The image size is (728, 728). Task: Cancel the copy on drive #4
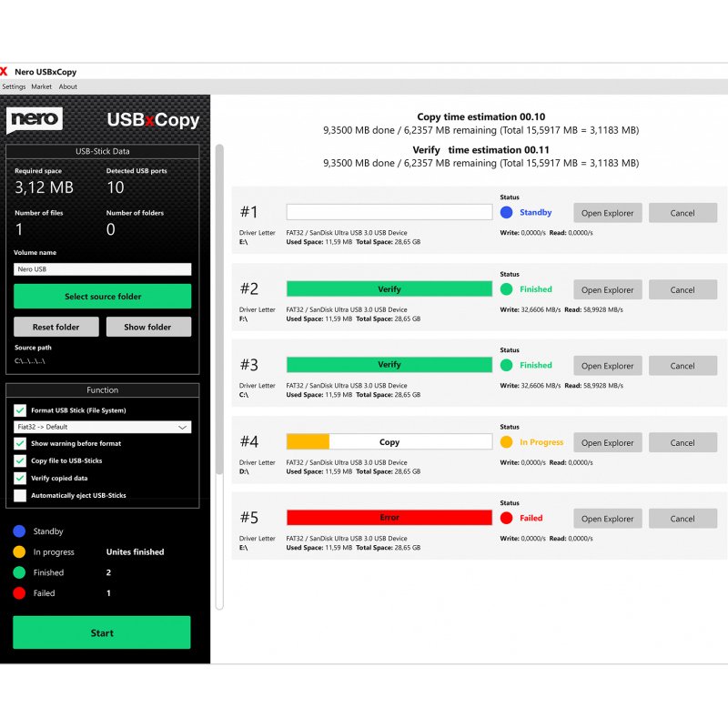(x=682, y=442)
